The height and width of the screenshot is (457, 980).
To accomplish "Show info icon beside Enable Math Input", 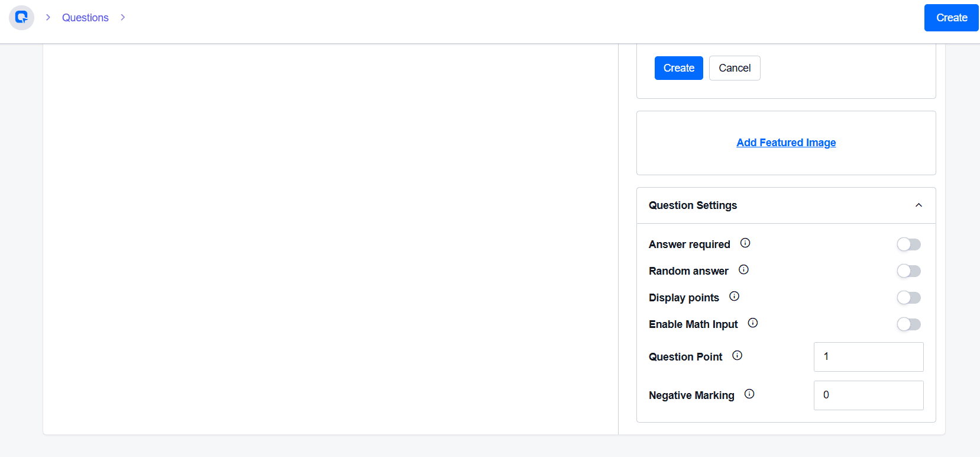I will [x=752, y=323].
